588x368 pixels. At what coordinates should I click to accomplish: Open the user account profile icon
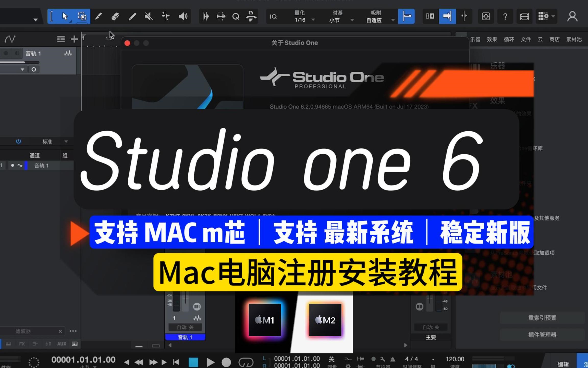point(572,16)
